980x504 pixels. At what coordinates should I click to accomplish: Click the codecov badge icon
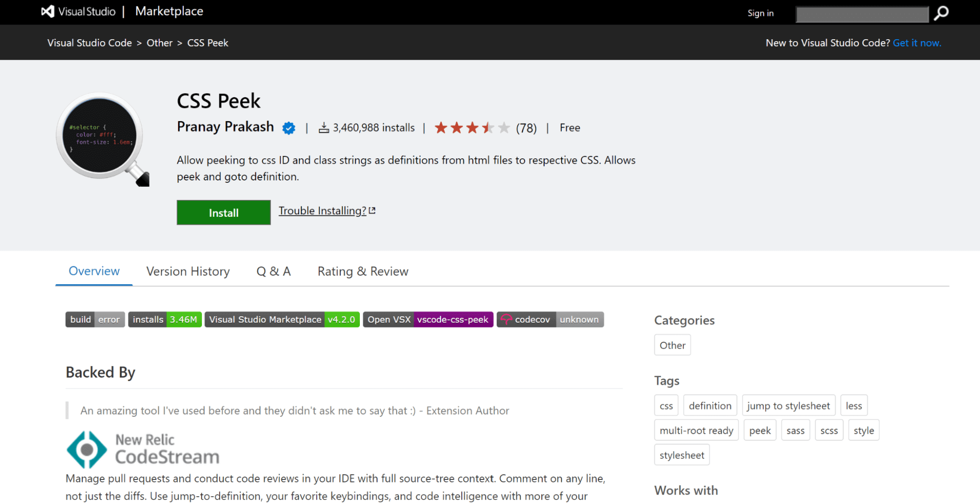pos(507,319)
